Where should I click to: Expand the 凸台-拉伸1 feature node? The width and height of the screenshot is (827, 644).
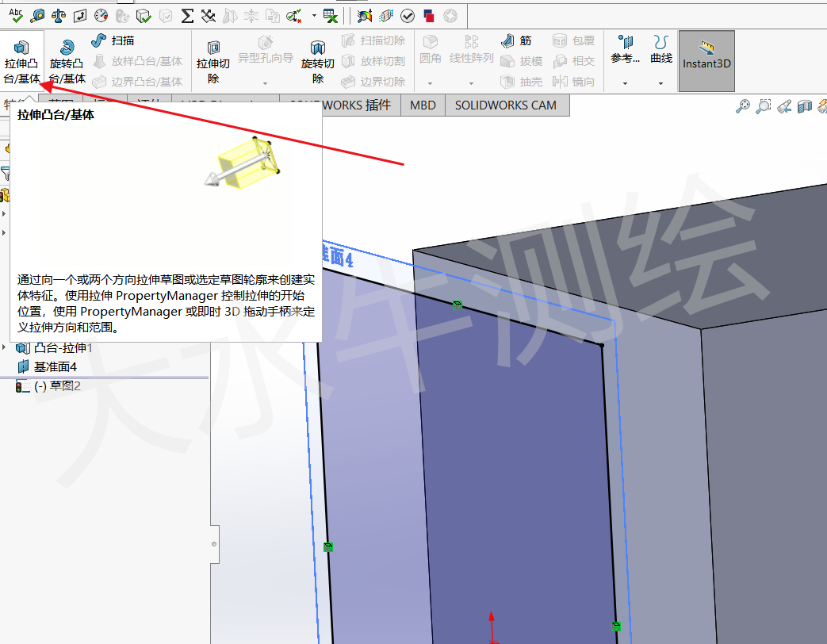coord(4,347)
